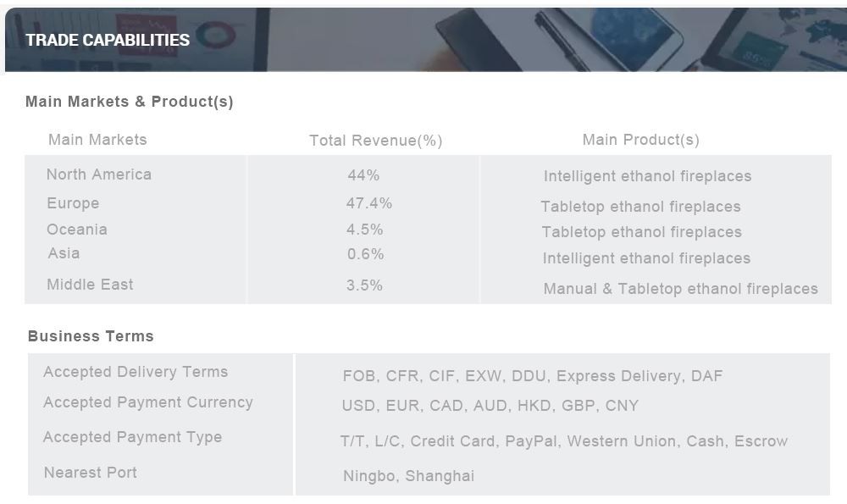This screenshot has height=504, width=847.
Task: Click the Total Revenue(%) column header
Action: [375, 141]
